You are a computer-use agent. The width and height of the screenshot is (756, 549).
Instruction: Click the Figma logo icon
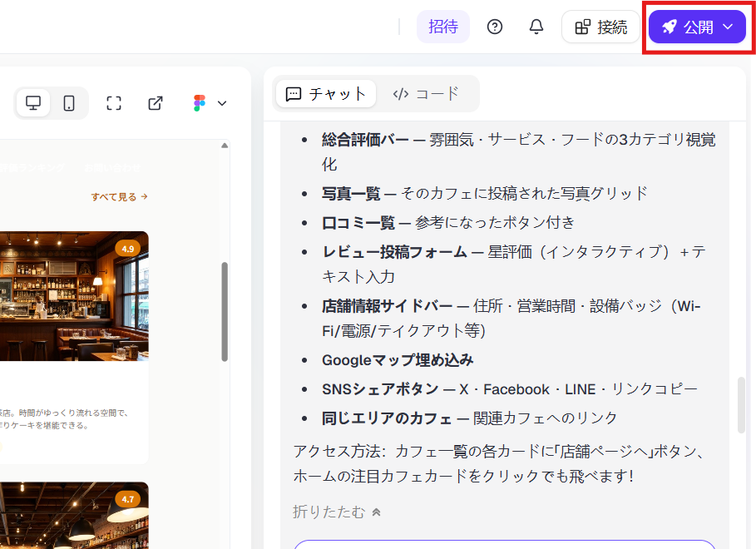click(199, 103)
